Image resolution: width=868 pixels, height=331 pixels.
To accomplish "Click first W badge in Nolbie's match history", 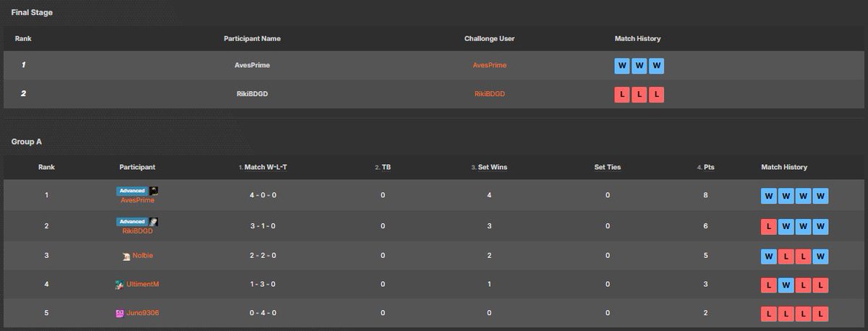I will tap(769, 256).
